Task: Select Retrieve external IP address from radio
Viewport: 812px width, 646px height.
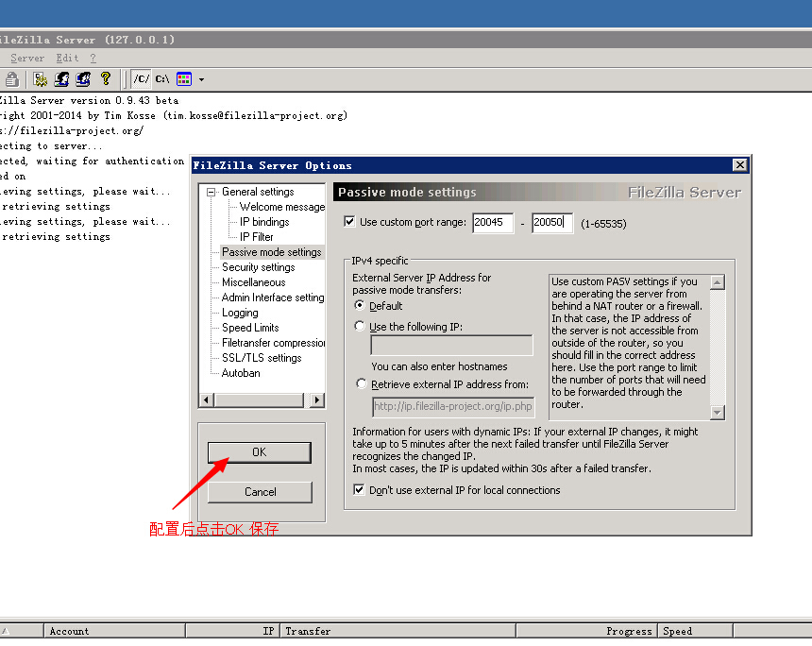Action: pos(361,383)
